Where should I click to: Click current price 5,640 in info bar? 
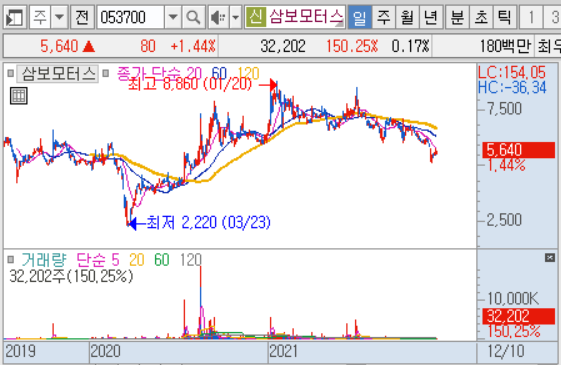[x=59, y=46]
